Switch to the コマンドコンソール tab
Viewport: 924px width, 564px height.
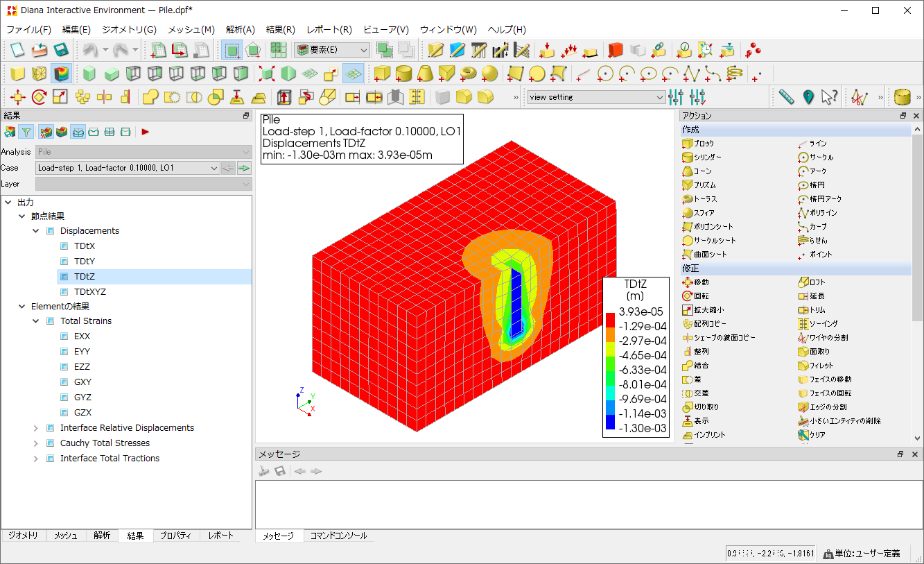338,536
